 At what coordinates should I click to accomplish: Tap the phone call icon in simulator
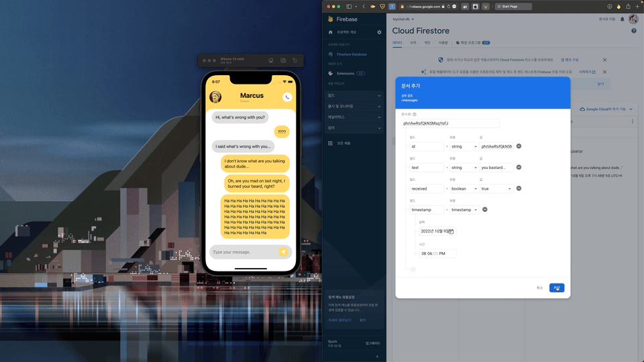click(287, 97)
